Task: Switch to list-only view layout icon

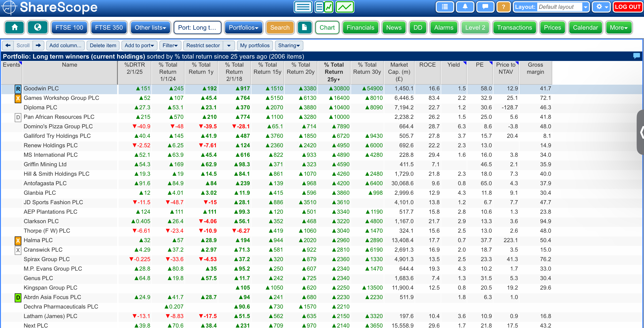Action: click(303, 7)
